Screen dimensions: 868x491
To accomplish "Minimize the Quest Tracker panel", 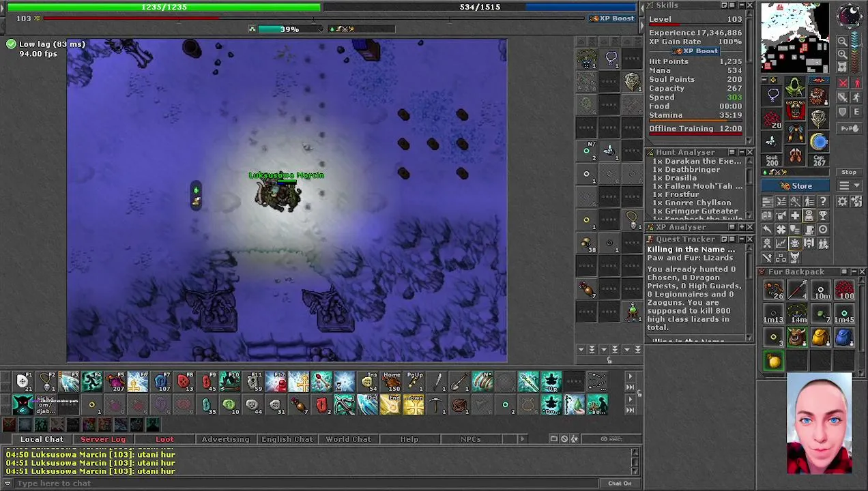I will [741, 239].
